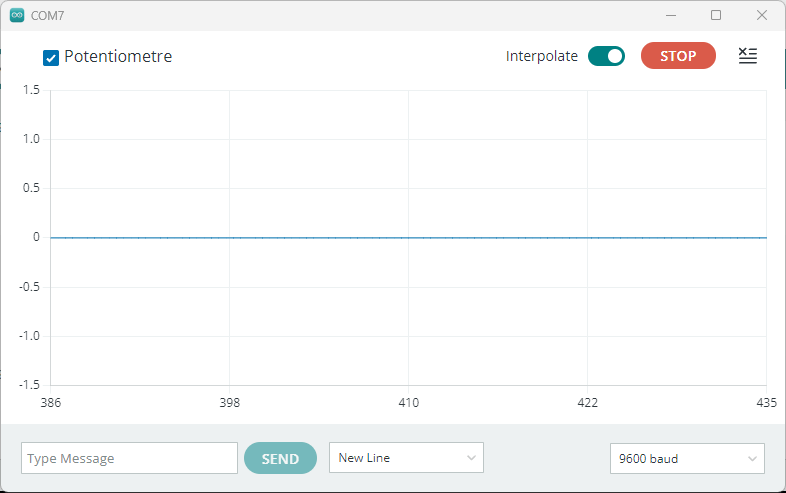
Task: Click the 1.0 label on the y-axis
Action: point(30,139)
